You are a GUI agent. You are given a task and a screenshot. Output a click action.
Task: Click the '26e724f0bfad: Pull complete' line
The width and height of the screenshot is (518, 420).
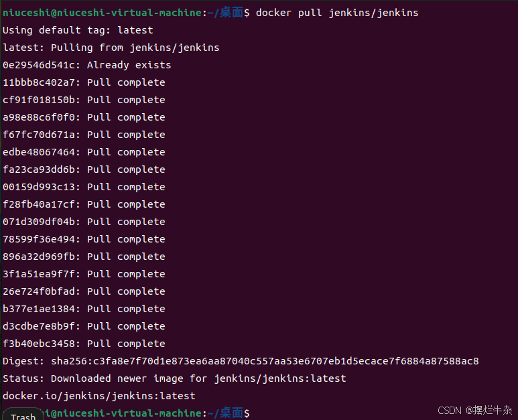(84, 291)
